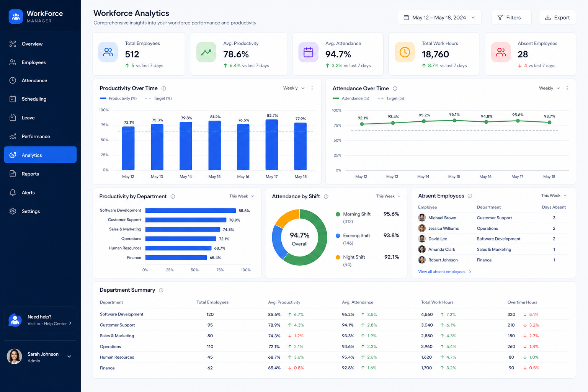Click Sarah Johnson's profile photo
Viewport: 588px width, 392px height.
click(15, 356)
